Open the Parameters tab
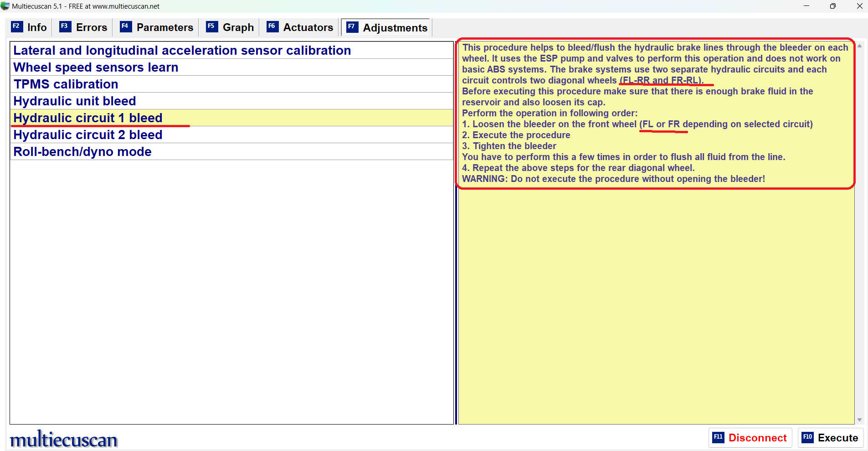 coord(157,27)
